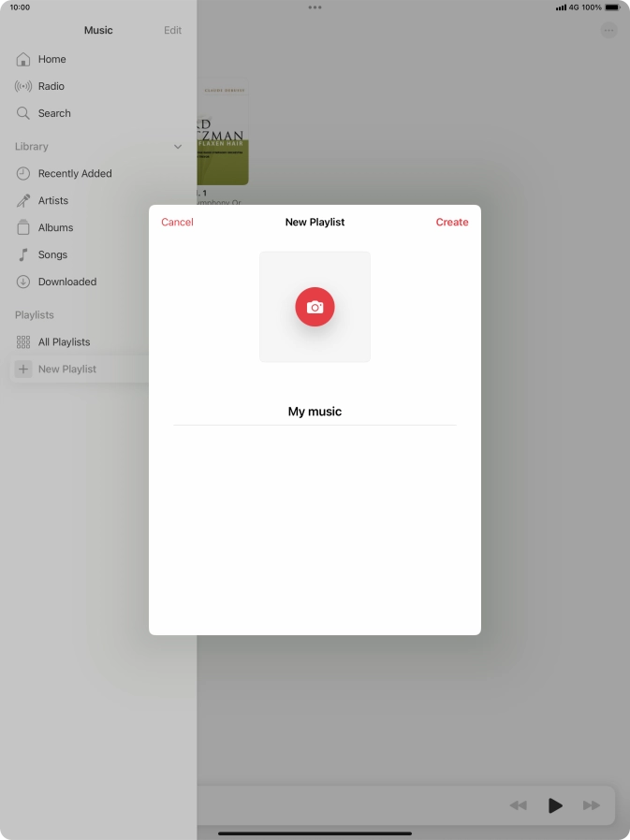Go to Artists in the library
630x840 pixels.
click(x=52, y=200)
